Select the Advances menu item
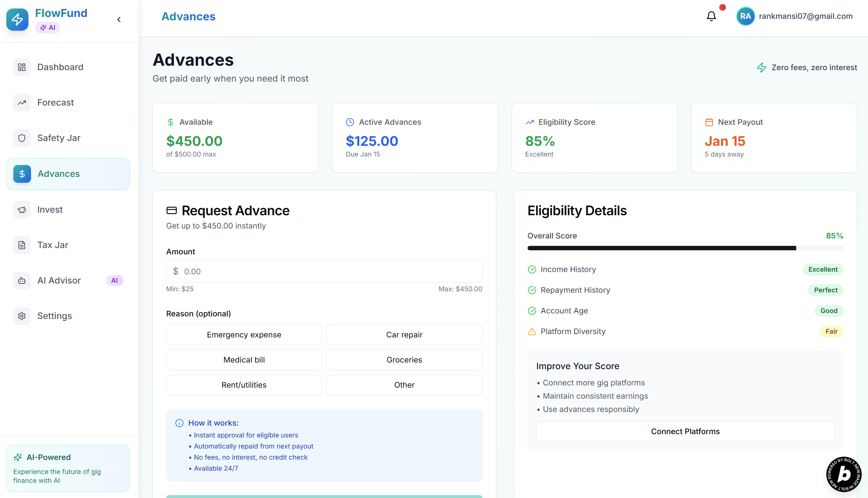This screenshot has width=868, height=498. point(68,174)
